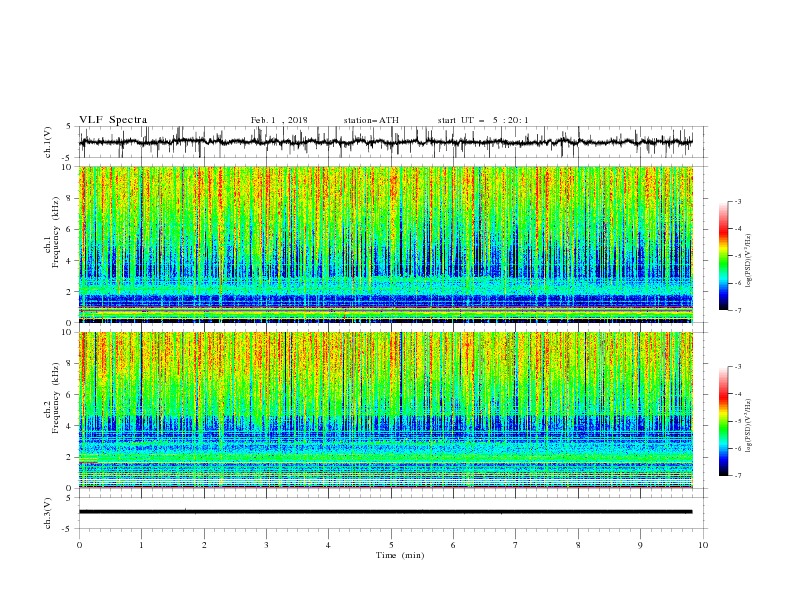This screenshot has width=792, height=612.
Task: Click the ch.1 PSD color scale bar
Action: [x=723, y=256]
